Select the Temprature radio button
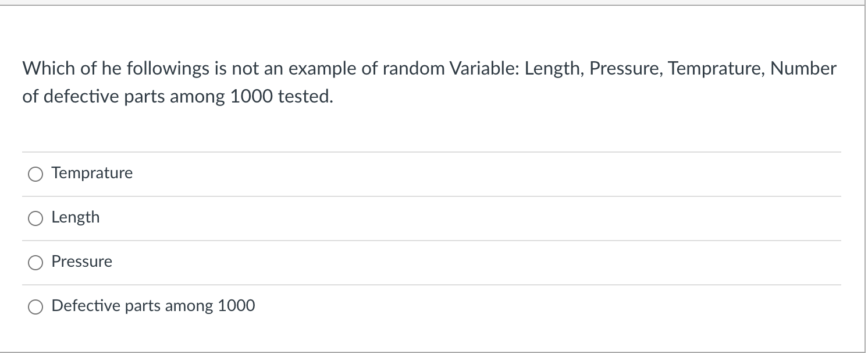 click(35, 173)
